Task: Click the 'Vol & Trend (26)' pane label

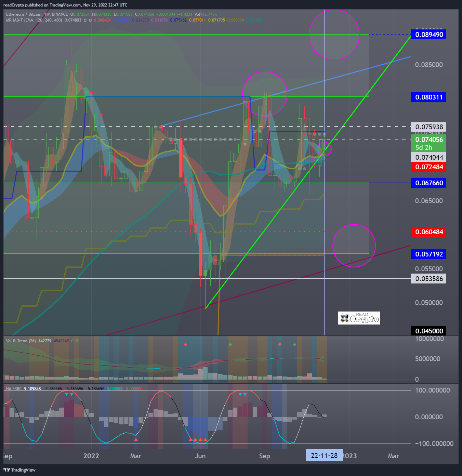Action: click(x=21, y=341)
